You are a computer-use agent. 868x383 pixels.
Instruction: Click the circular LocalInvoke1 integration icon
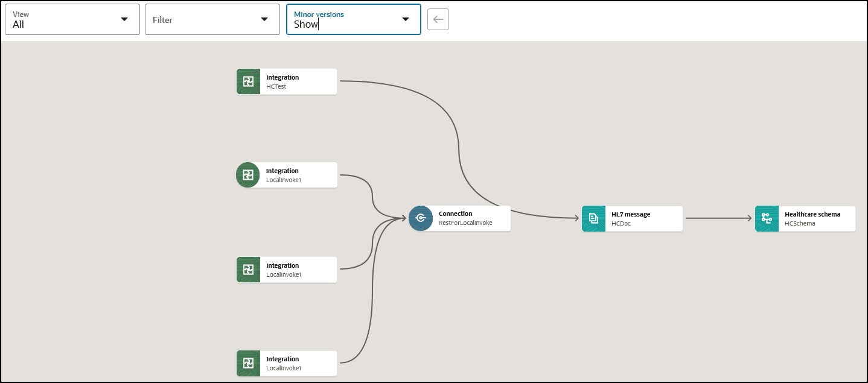(x=247, y=175)
